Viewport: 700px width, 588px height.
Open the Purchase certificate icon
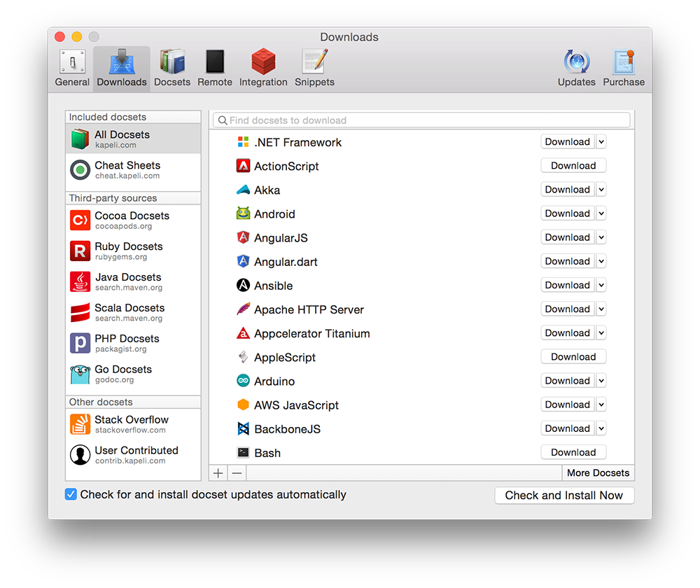click(x=624, y=62)
